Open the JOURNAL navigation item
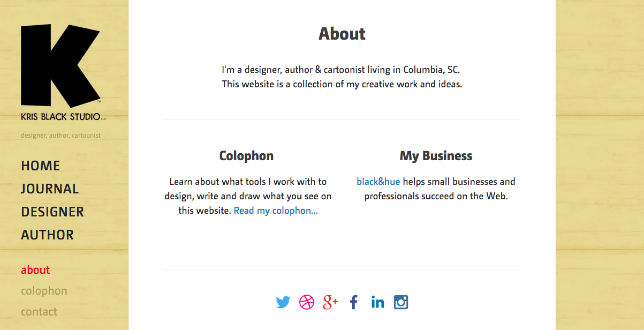The image size is (644, 330). point(50,189)
